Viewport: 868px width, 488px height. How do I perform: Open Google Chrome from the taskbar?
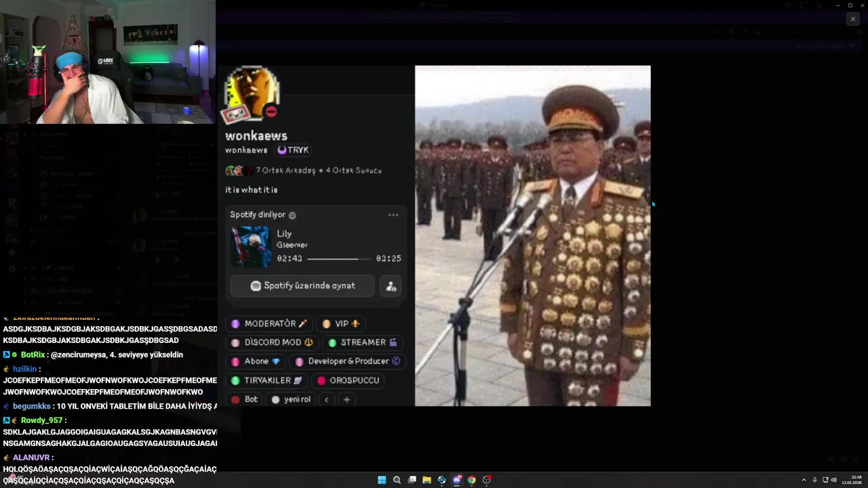[x=471, y=480]
